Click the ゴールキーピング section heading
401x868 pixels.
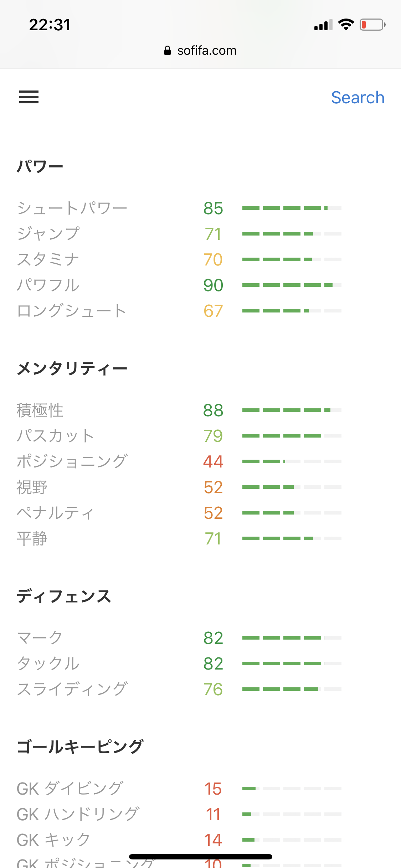point(80,747)
